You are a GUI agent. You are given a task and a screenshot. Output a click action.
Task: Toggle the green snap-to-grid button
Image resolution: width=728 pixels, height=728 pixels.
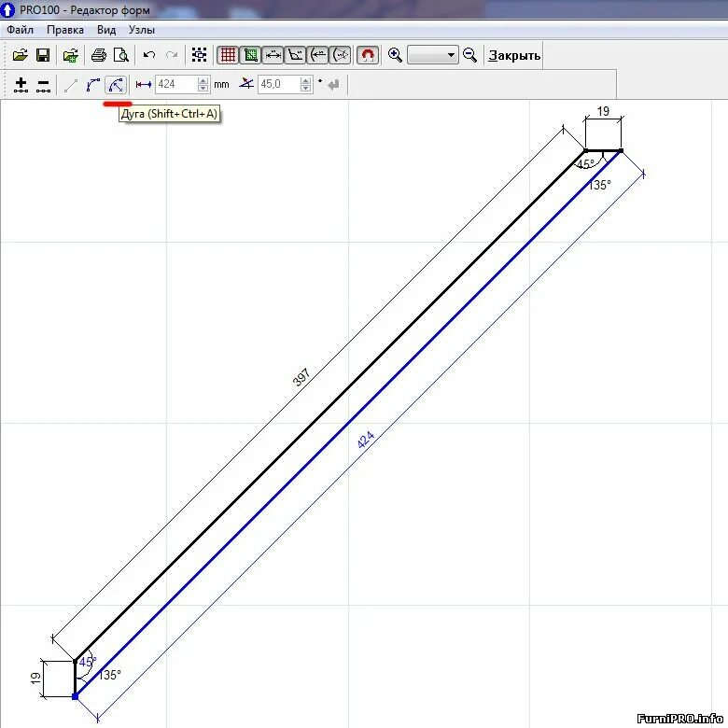point(250,55)
